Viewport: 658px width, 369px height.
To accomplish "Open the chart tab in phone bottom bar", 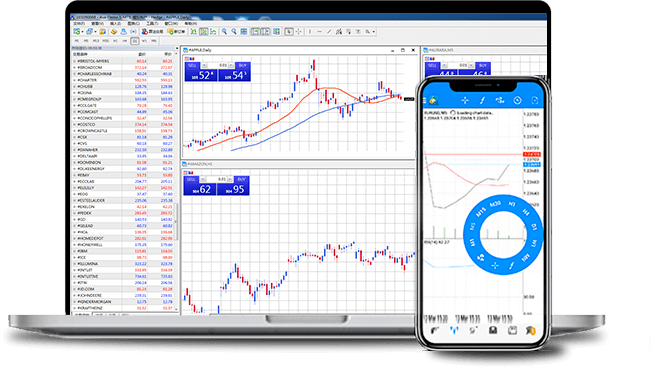I will click(454, 330).
